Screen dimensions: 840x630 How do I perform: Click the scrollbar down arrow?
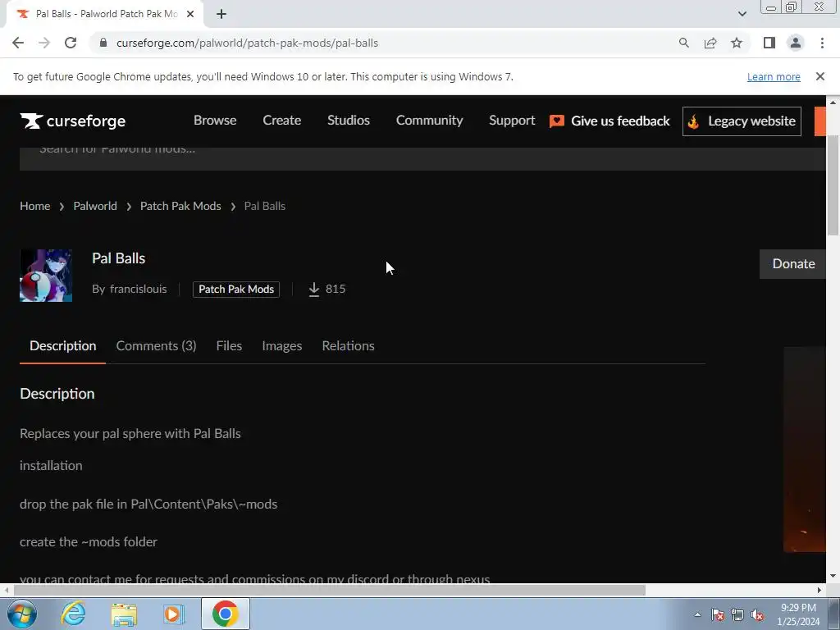[x=833, y=576]
